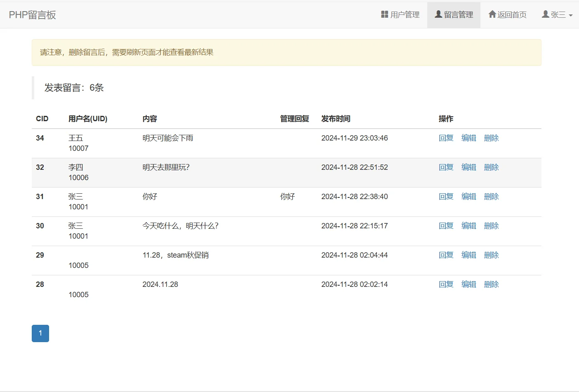Viewport: 579px width, 392px height.
Task: Edit 王五's message CID 34
Action: coord(468,138)
